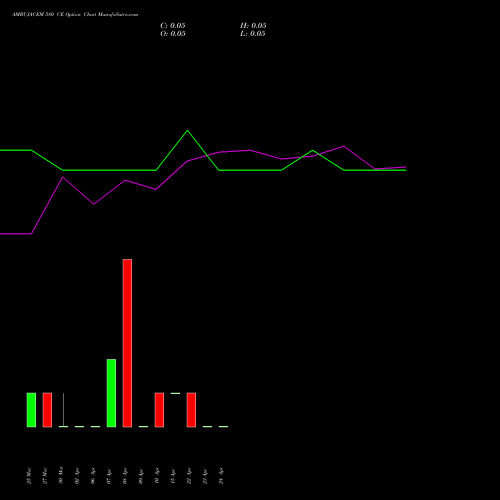Click the chart title AMBUJACEM 580 CE Option
The width and height of the screenshot is (500, 500).
(46, 15)
